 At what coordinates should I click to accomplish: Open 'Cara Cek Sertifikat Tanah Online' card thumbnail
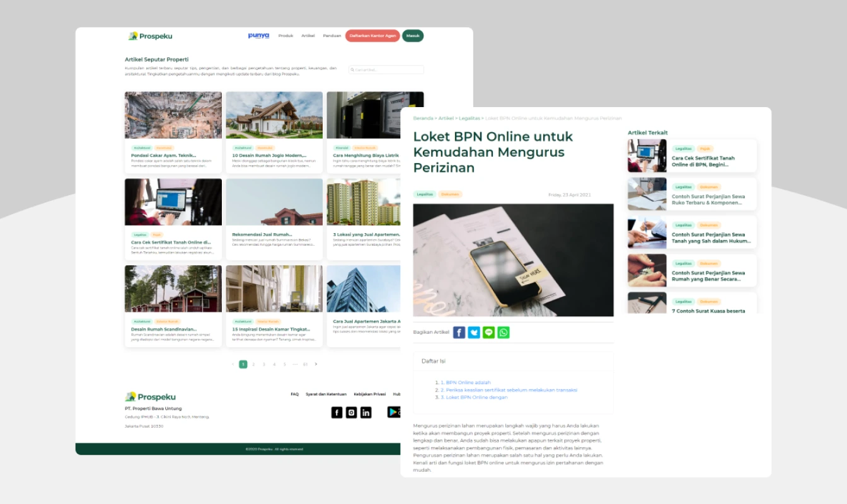[x=173, y=202]
